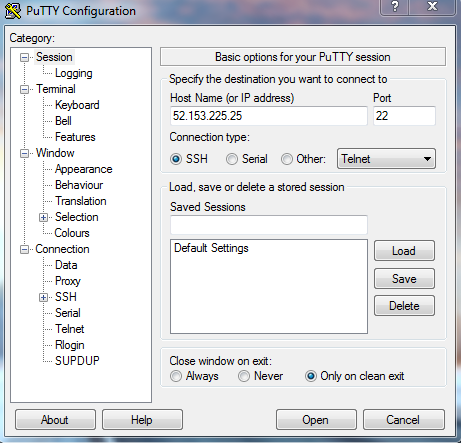Click the PuTTY icon in title bar
This screenshot has width=461, height=443.
tap(13, 11)
